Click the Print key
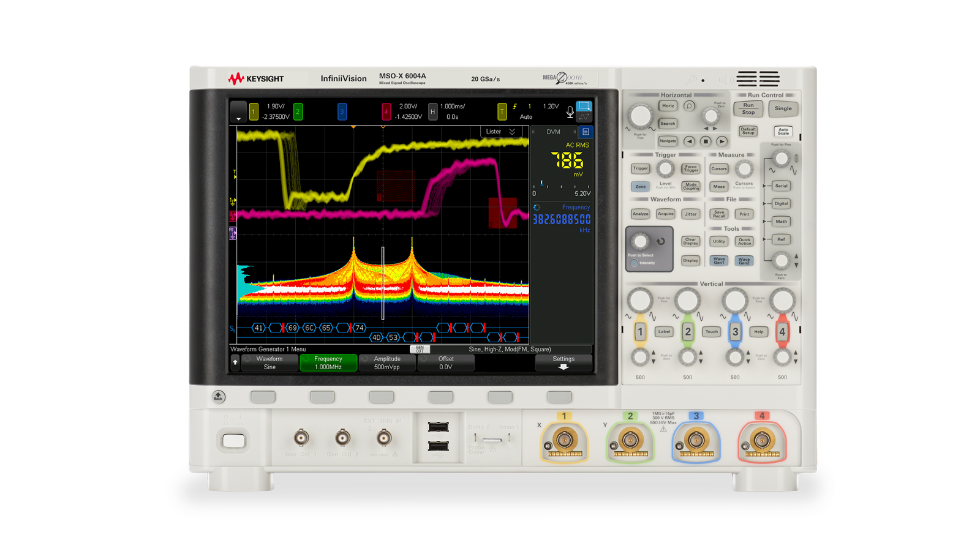 pos(744,214)
